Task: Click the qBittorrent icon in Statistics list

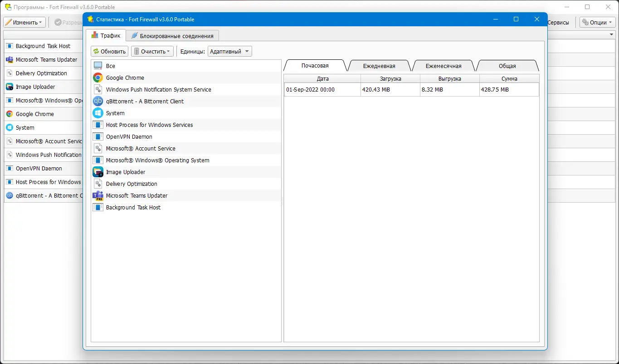Action: [x=98, y=101]
